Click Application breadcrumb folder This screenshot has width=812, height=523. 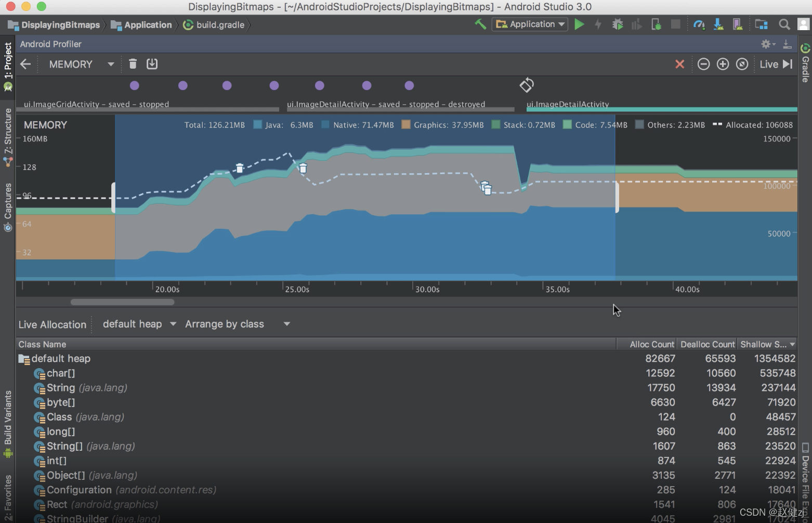141,24
